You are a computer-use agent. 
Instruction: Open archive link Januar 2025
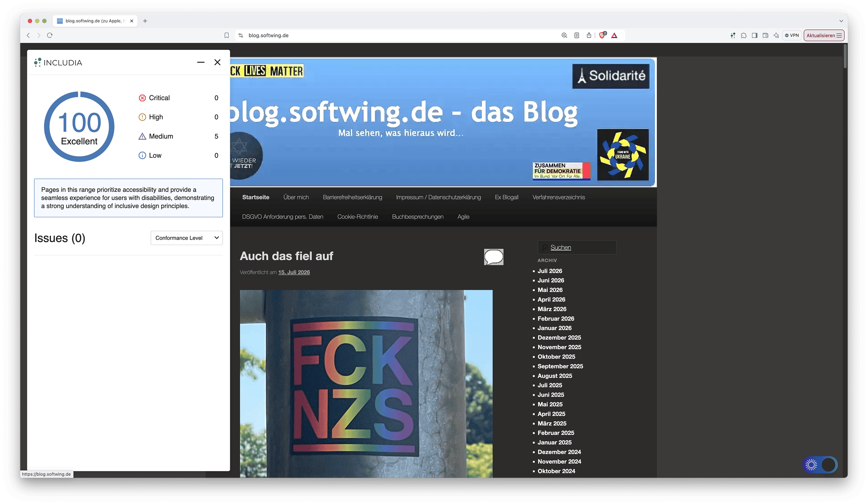tap(555, 442)
